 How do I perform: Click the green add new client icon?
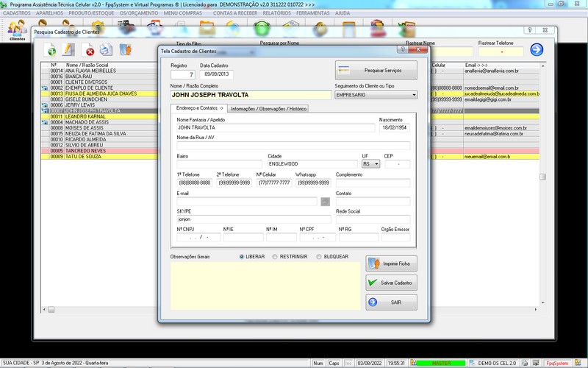(51, 50)
